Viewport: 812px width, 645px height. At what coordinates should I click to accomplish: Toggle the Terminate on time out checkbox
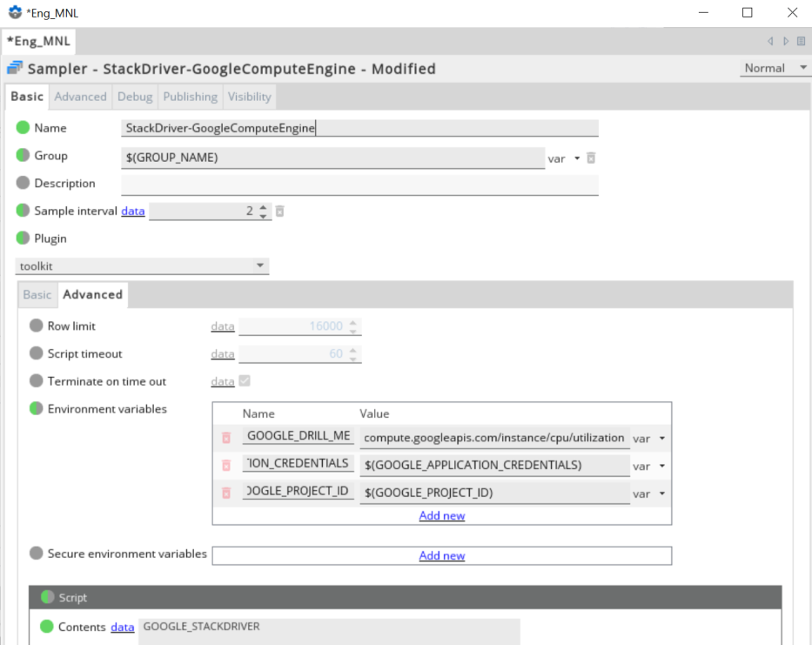tap(245, 380)
